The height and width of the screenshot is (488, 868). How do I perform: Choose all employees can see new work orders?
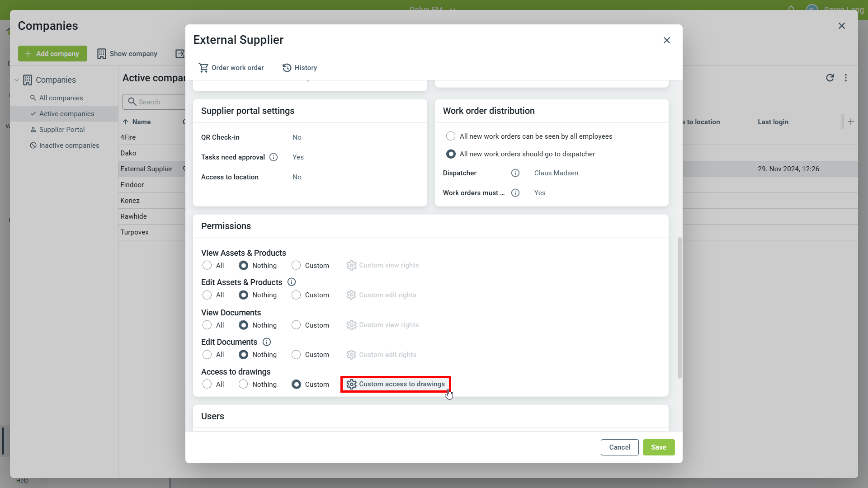[451, 136]
